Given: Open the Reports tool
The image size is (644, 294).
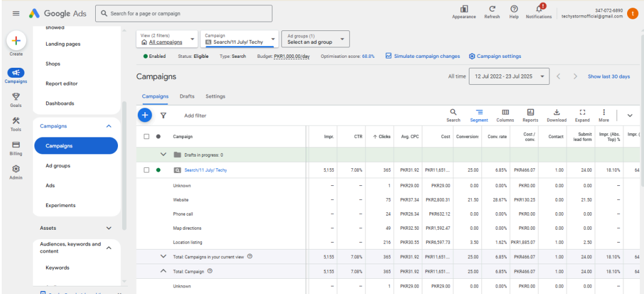Looking at the screenshot, I should click(530, 116).
